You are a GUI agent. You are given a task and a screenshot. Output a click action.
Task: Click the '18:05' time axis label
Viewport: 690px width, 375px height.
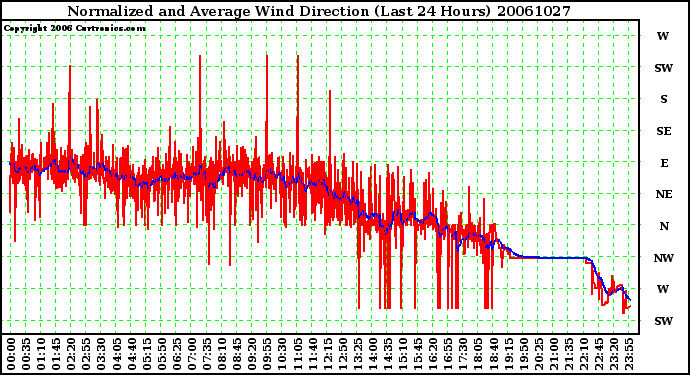click(x=478, y=354)
